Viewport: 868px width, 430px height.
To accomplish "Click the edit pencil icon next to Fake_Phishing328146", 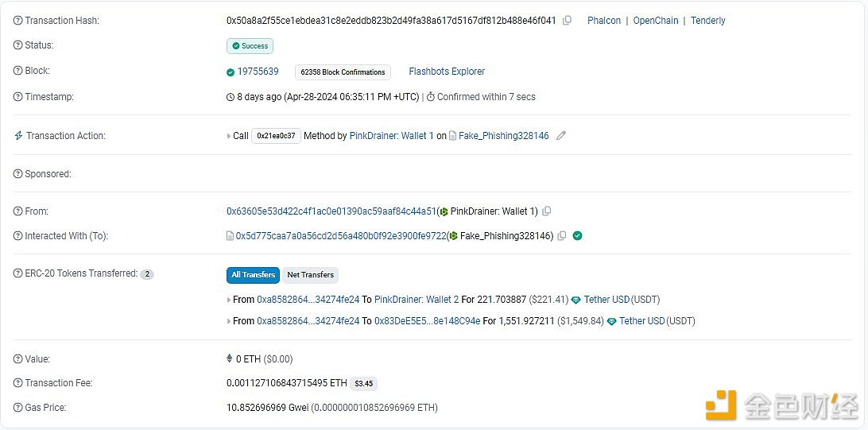I will click(x=561, y=136).
